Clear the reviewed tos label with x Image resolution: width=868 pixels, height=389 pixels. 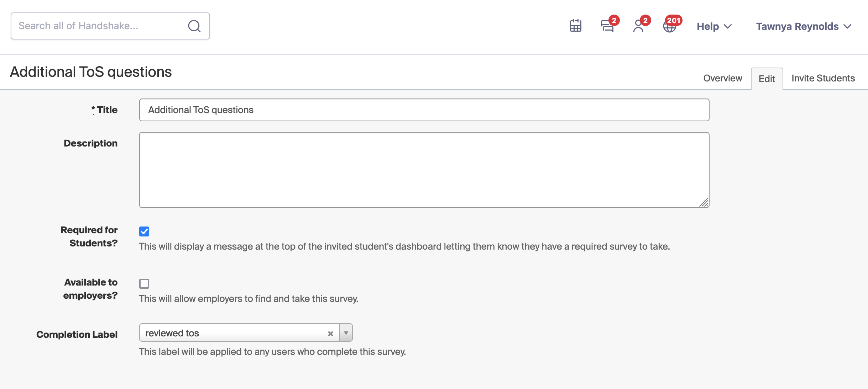[330, 334]
